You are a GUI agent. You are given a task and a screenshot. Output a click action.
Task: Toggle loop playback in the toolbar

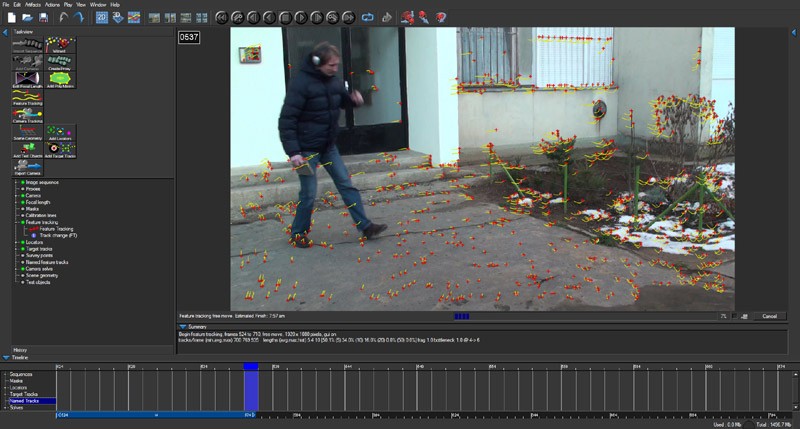pyautogui.click(x=367, y=18)
